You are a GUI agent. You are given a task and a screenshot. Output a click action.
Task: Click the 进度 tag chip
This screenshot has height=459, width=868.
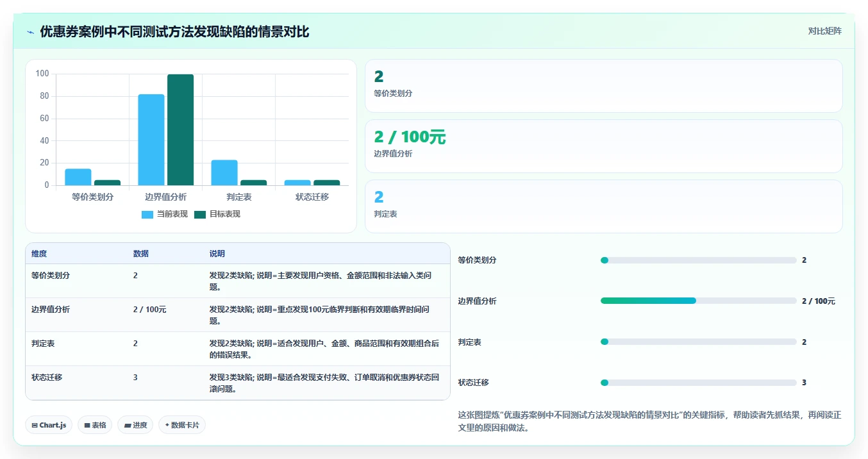pos(135,425)
